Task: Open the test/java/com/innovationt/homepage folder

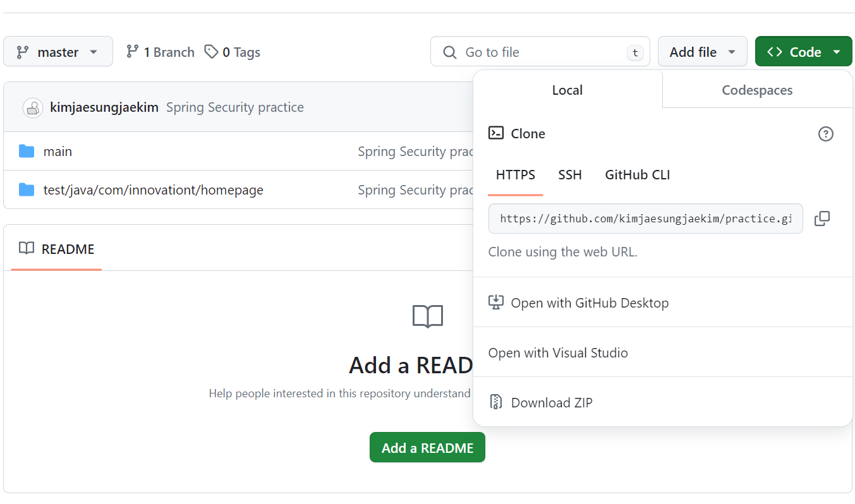Action: (x=154, y=190)
